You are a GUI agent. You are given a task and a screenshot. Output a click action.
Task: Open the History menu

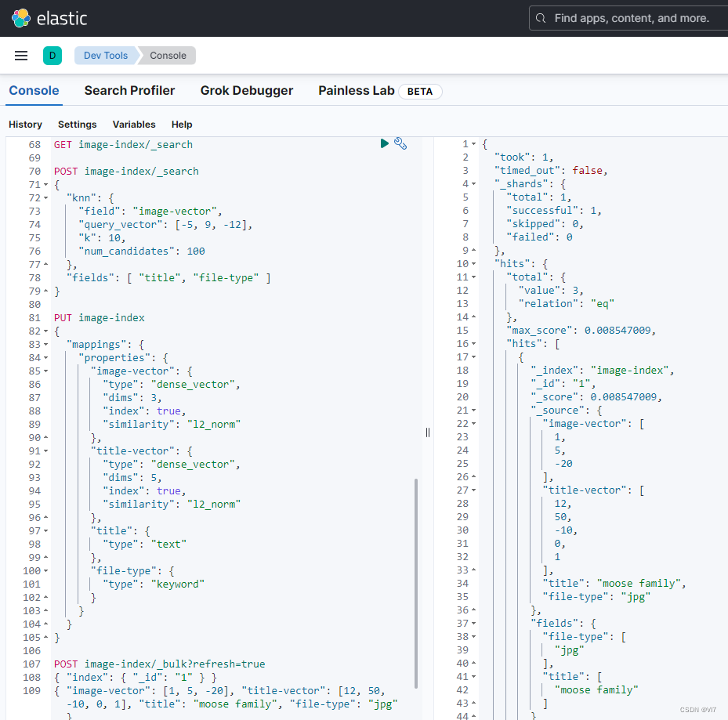(x=25, y=124)
